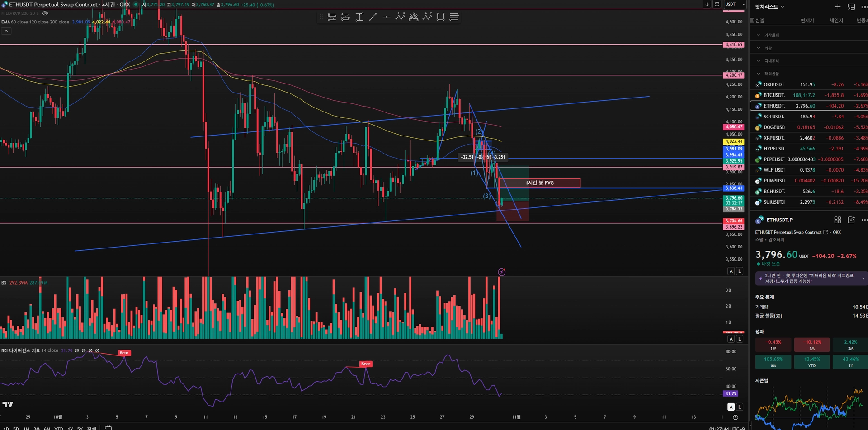Image resolution: width=868 pixels, height=430 pixels.
Task: Toggle auto scale A on RSI pane
Action: pos(731,407)
